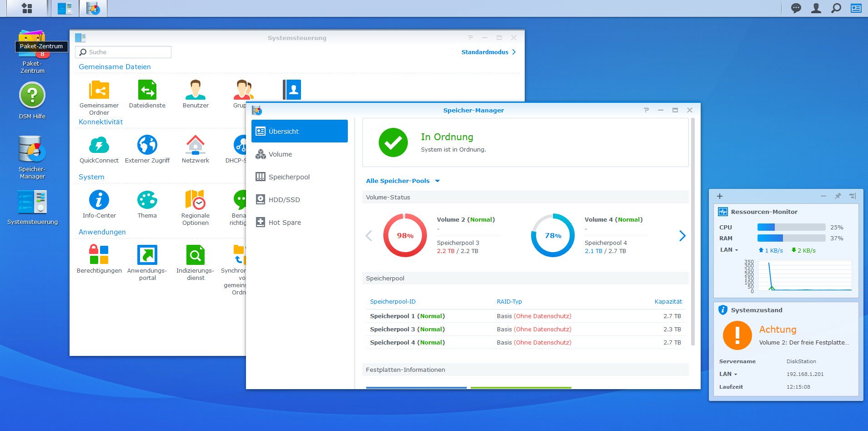This screenshot has width=868, height=431.
Task: Open Anwendungsportal in Systemsteuerung
Action: pos(147,263)
